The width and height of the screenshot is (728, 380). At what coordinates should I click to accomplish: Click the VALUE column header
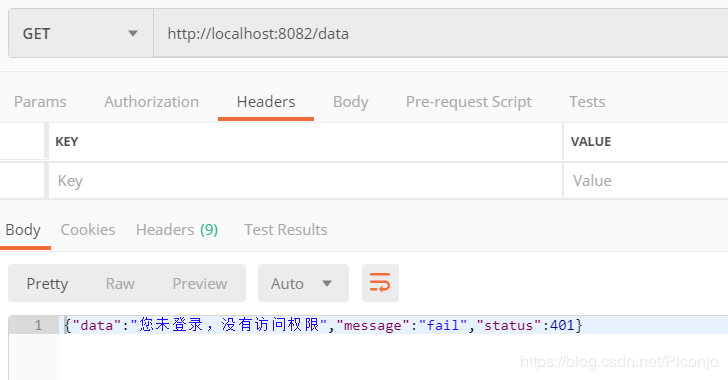tap(591, 142)
